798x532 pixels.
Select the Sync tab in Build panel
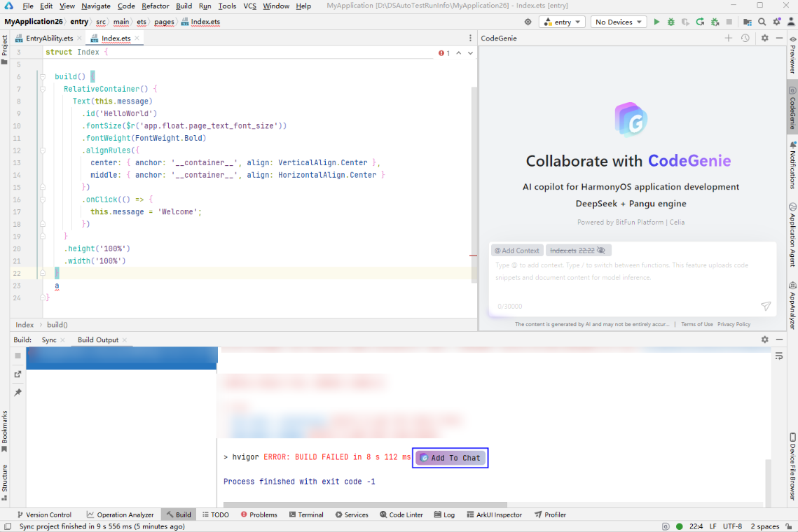tap(49, 339)
